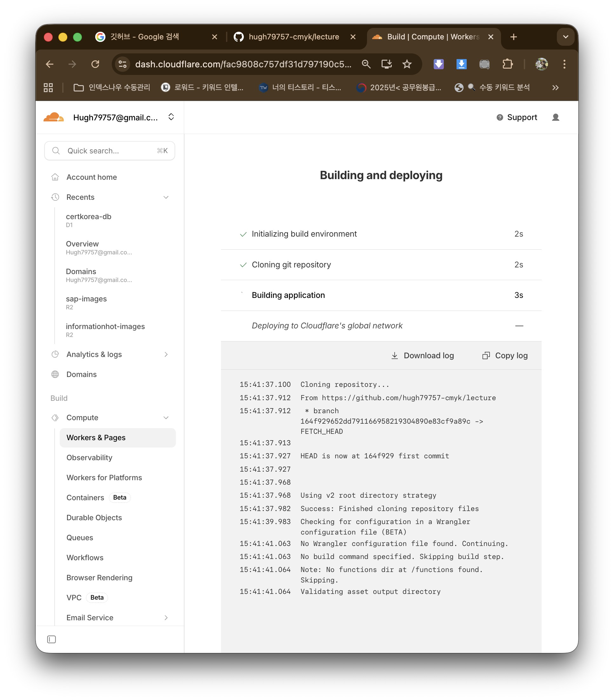The image size is (614, 700).
Task: Open the Chrome profile avatar
Action: 541,64
